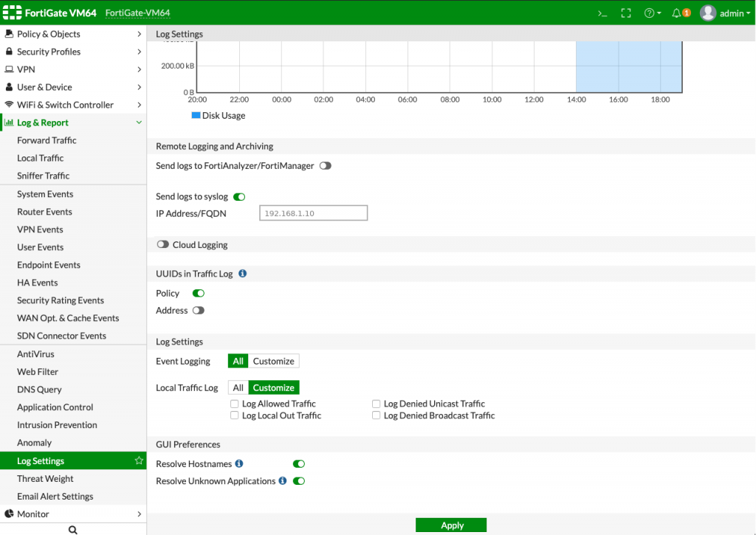This screenshot has width=756, height=535.
Task: Open the CLI console icon
Action: coord(602,13)
